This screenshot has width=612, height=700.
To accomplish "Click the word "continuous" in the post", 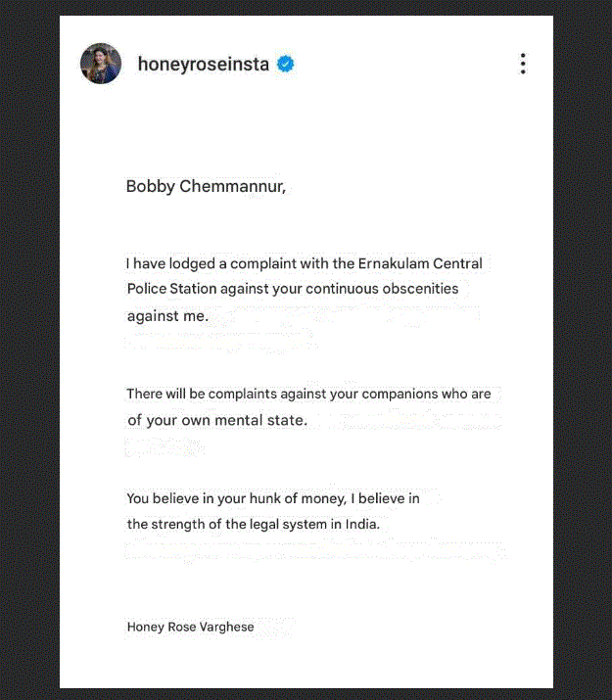I will tap(343, 289).
